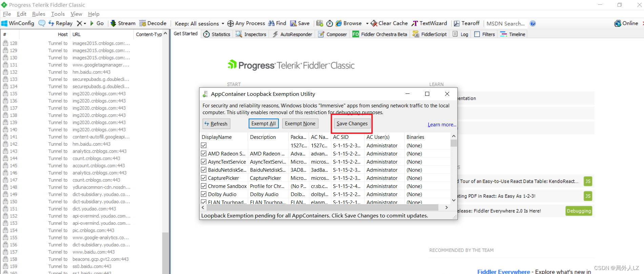Open the View menu
The height and width of the screenshot is (274, 644).
click(x=76, y=14)
